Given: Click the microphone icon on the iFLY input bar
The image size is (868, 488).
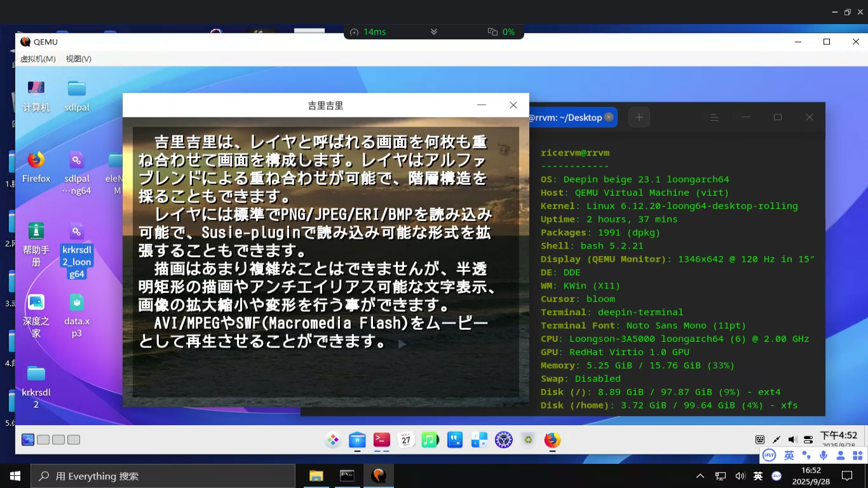Looking at the screenshot, I should coord(824,456).
